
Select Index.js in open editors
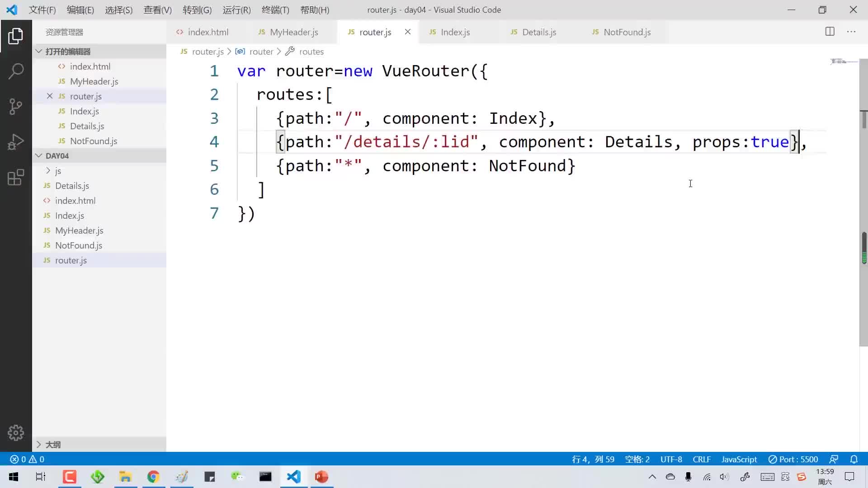pyautogui.click(x=99, y=111)
